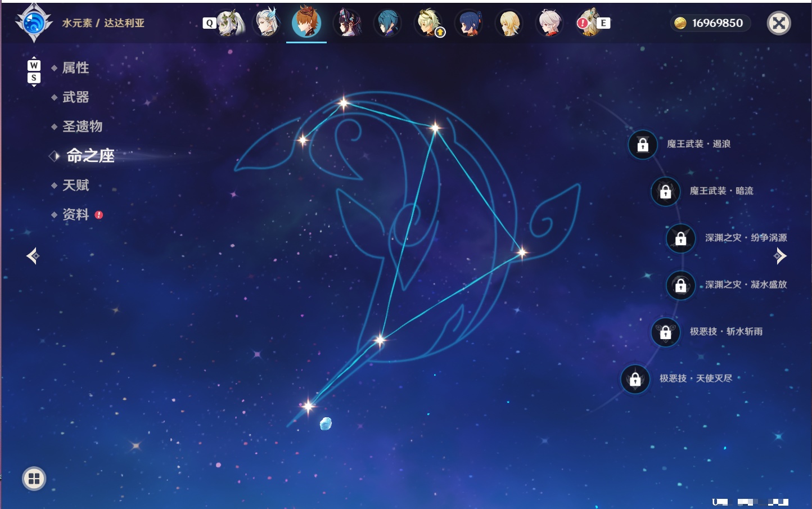The height and width of the screenshot is (509, 812).
Task: Select the 命之座 constellation menu
Action: pyautogui.click(x=90, y=156)
